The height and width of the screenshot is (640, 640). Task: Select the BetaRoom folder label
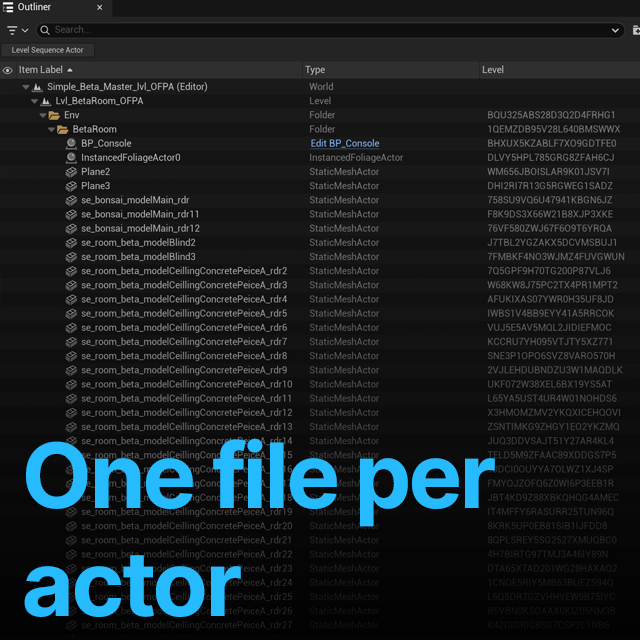(95, 130)
